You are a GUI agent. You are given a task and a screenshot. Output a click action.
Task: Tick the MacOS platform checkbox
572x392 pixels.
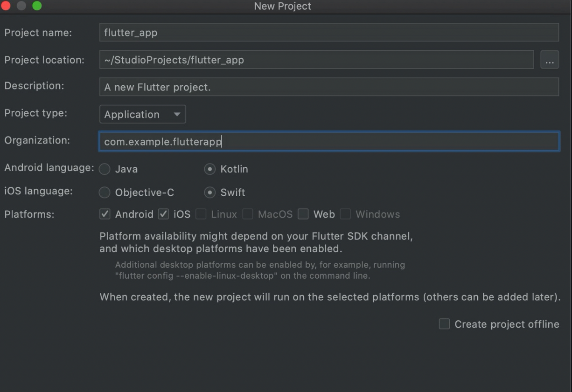tap(248, 214)
